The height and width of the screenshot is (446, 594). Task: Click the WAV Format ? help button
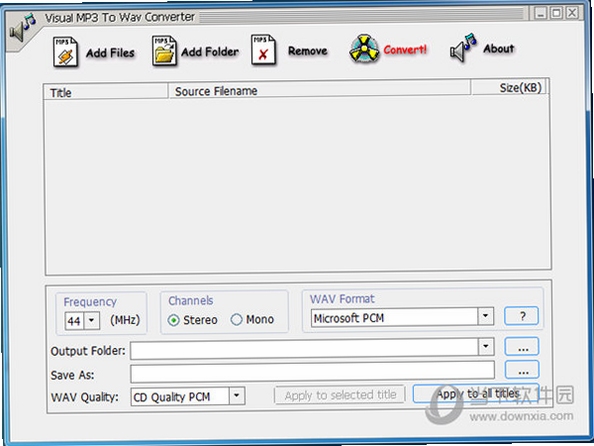click(x=522, y=316)
